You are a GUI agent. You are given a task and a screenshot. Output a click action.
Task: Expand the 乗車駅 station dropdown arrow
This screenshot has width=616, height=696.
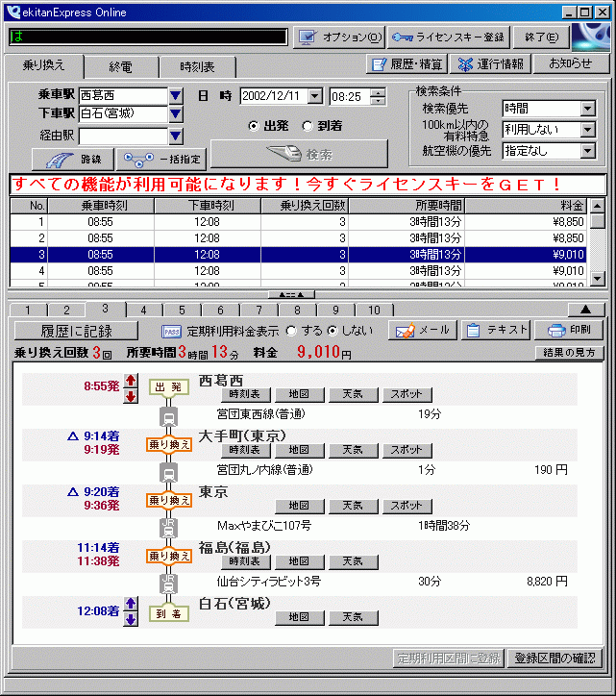tap(176, 95)
